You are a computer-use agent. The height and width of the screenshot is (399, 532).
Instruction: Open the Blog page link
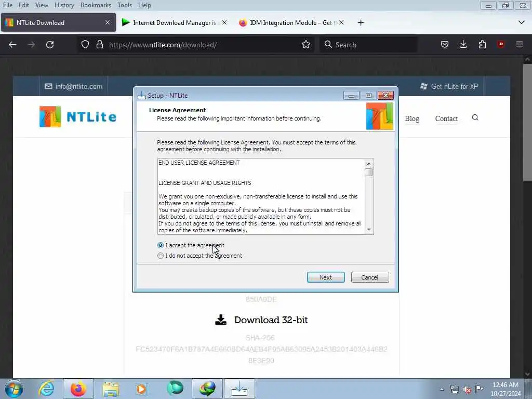(x=412, y=119)
